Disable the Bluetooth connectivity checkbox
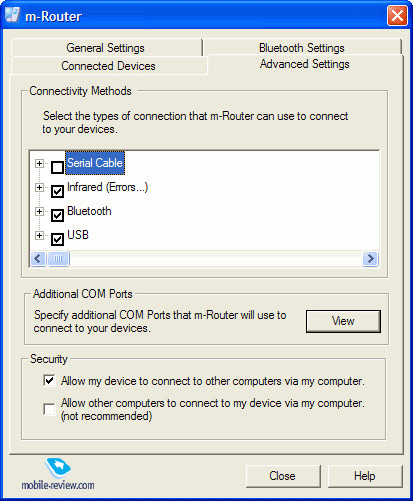 [x=57, y=215]
